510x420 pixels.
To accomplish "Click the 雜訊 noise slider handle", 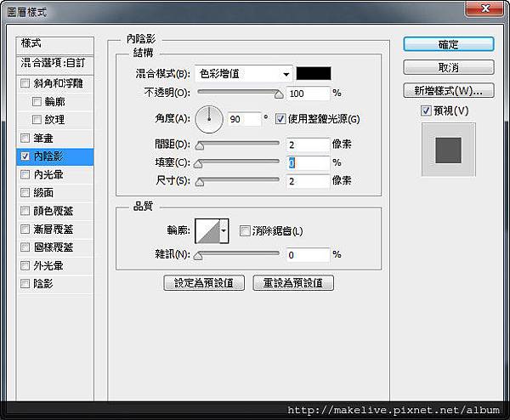I will (198, 256).
